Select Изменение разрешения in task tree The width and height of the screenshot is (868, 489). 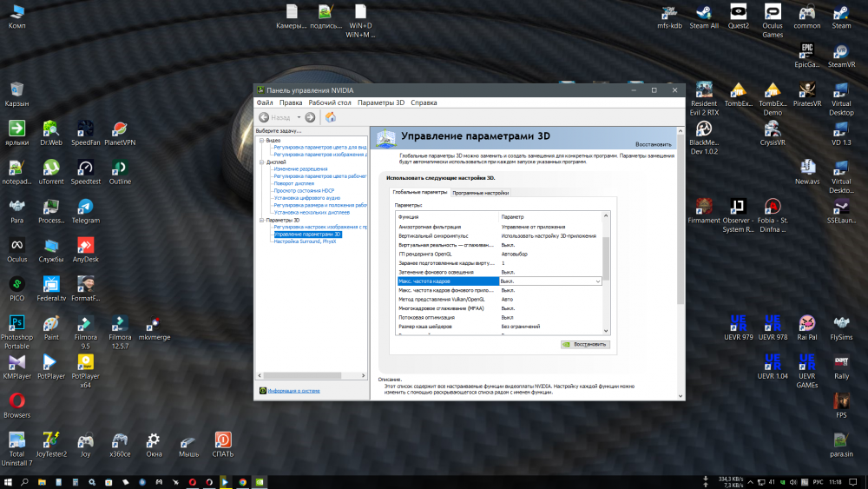tap(300, 169)
